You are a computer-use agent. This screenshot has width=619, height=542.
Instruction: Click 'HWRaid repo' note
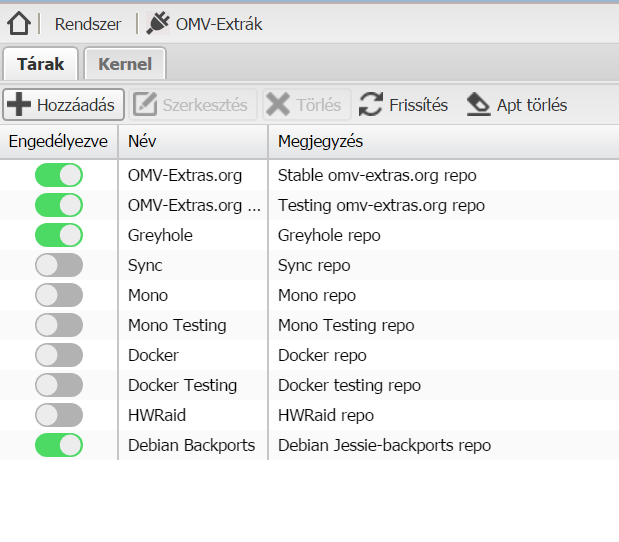pos(326,416)
